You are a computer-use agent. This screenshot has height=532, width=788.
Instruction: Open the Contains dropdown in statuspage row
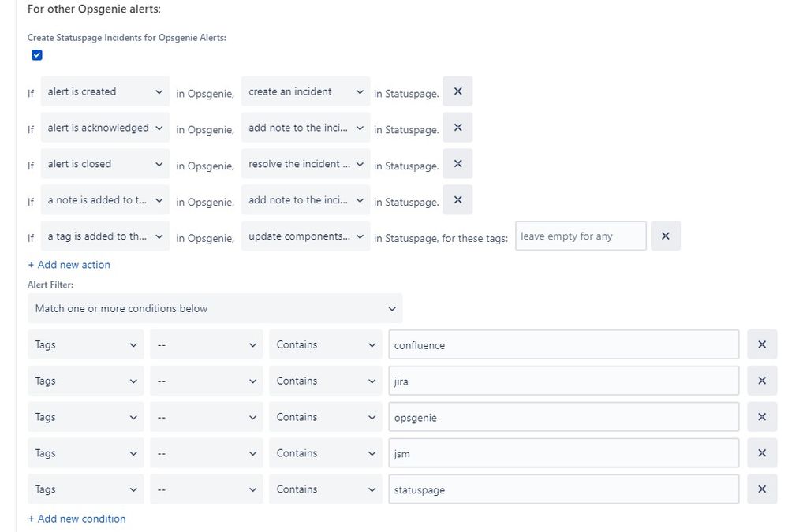pyautogui.click(x=326, y=489)
